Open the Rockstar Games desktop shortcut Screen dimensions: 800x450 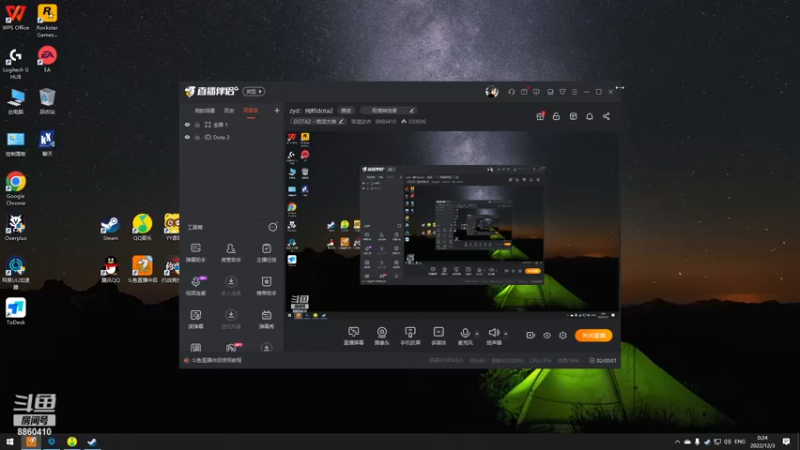47,20
